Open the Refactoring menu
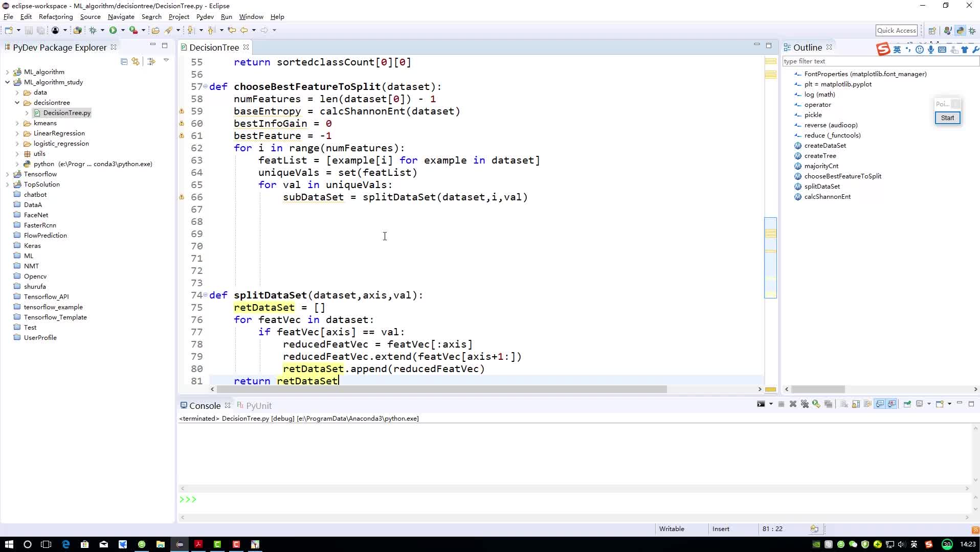Screen dimensions: 980x552 56,17
